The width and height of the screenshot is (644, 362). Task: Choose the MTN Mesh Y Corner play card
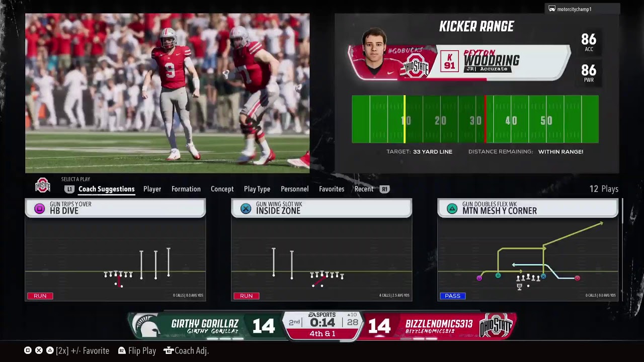528,250
